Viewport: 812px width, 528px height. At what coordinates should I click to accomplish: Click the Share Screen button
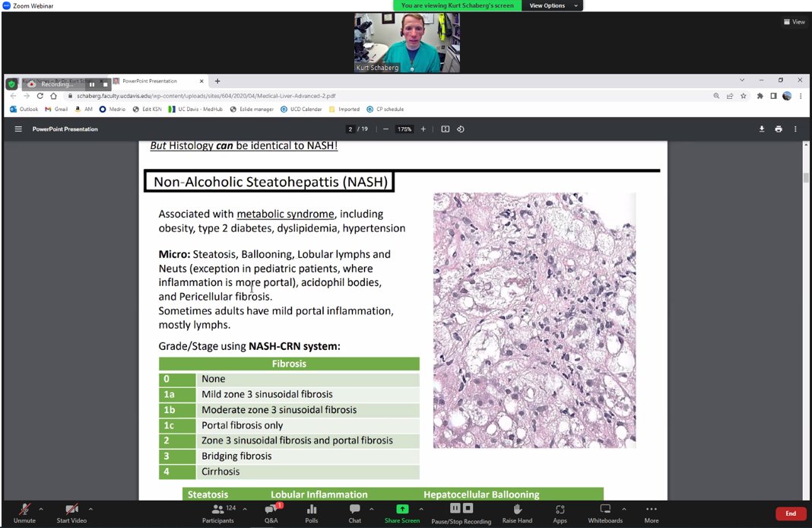tap(402, 514)
